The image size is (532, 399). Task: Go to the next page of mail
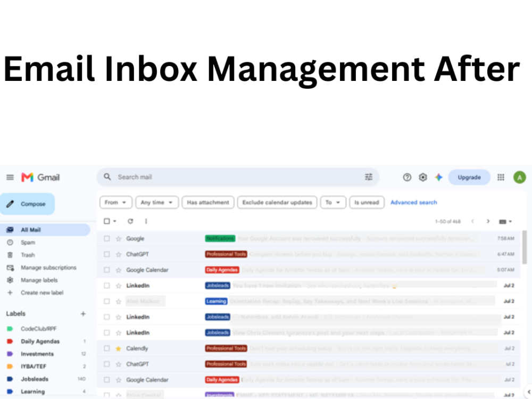tap(488, 221)
